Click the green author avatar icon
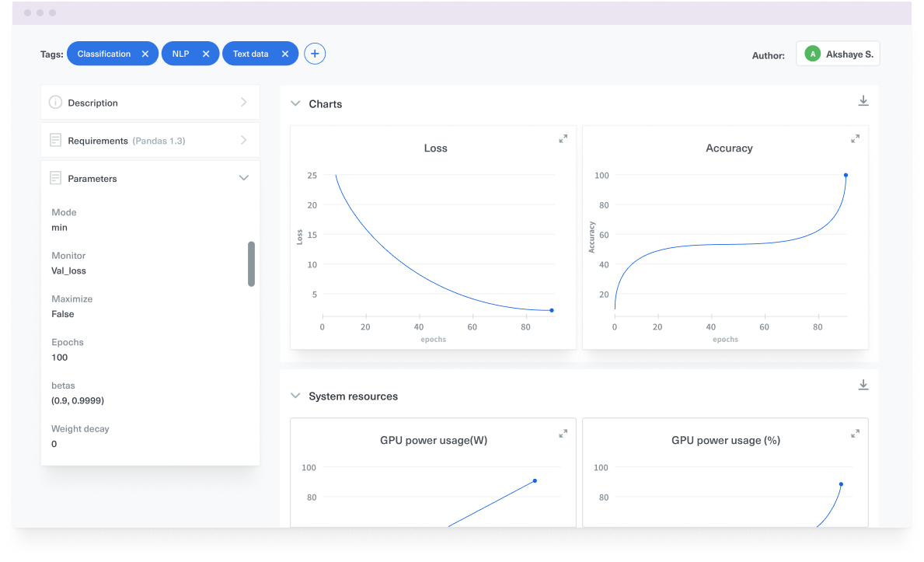 (812, 54)
